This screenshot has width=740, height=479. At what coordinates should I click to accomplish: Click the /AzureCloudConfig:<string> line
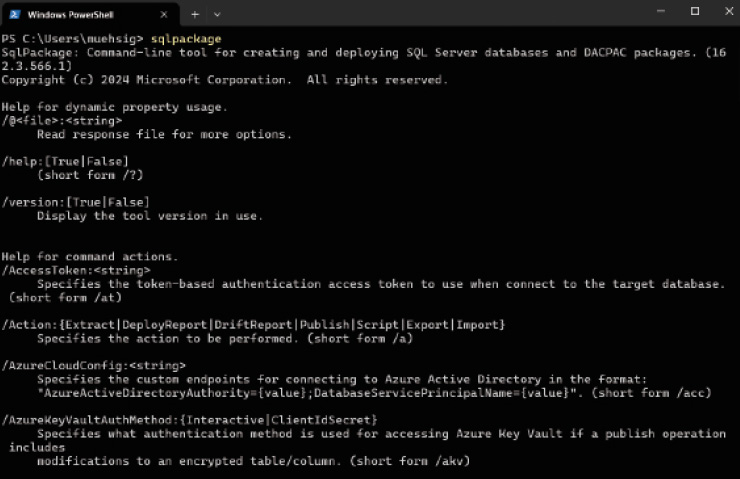point(93,366)
